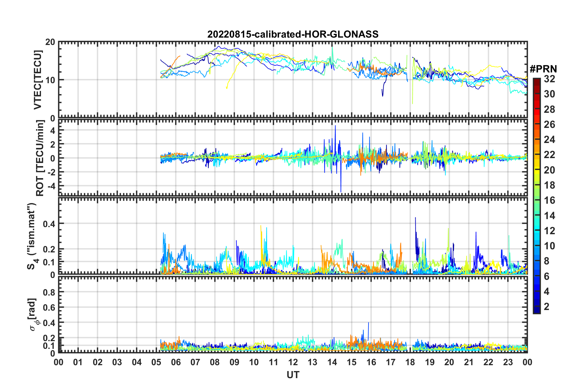Viewport: 586px width, 392px height.
Task: Click colorbar tick label 8
Action: point(547,261)
